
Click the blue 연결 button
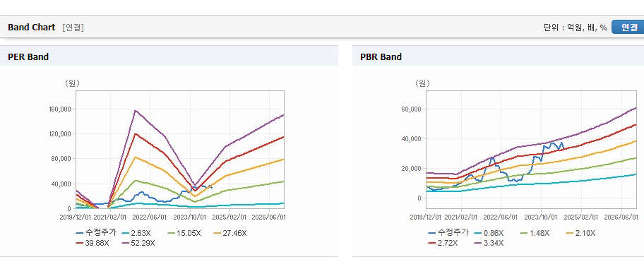(628, 28)
